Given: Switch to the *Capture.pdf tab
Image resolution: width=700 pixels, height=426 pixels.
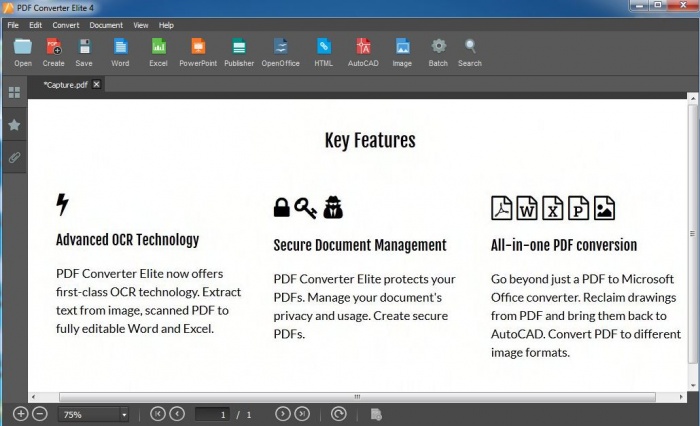Looking at the screenshot, I should click(x=65, y=85).
